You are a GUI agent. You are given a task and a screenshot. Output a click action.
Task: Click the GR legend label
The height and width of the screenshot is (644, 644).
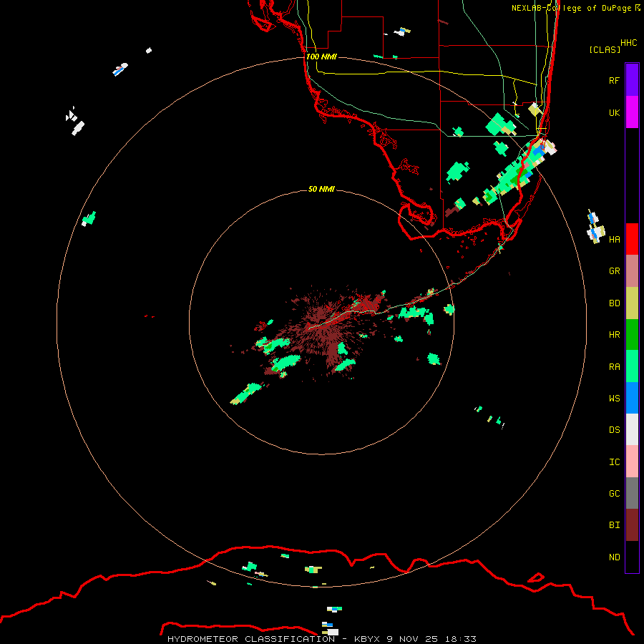(x=614, y=271)
